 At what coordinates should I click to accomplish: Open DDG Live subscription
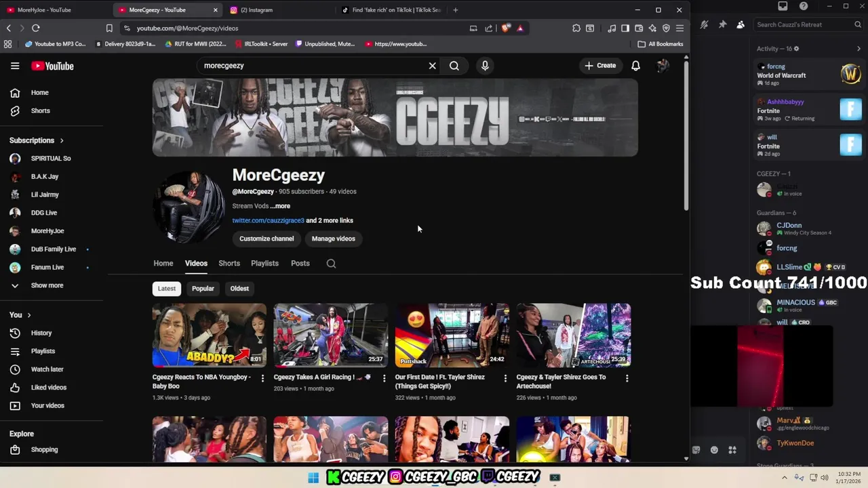click(44, 213)
